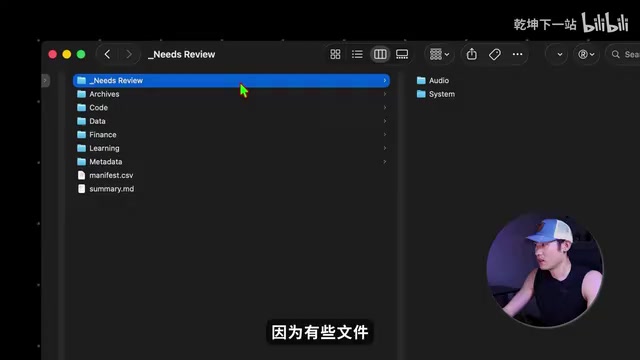Screen dimensions: 640x360
Task: Switch to column view
Action: pos(380,54)
